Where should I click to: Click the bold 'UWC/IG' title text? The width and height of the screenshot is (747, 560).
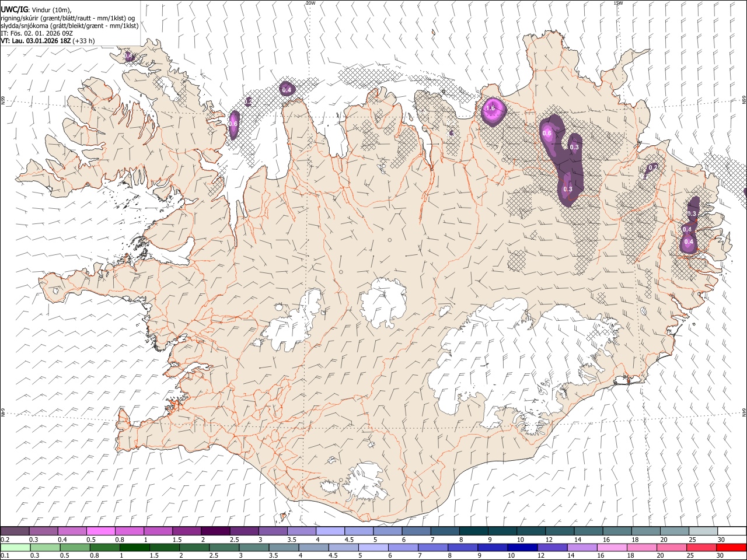14,10
